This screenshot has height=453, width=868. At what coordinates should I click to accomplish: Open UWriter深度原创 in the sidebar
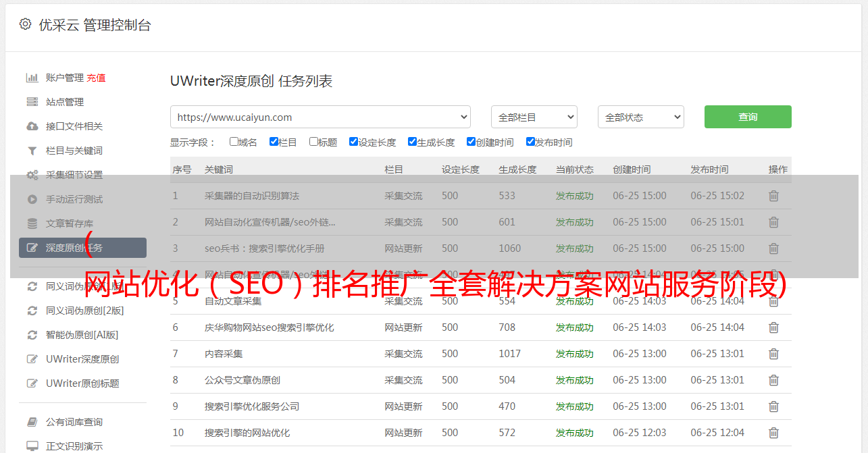pos(82,359)
